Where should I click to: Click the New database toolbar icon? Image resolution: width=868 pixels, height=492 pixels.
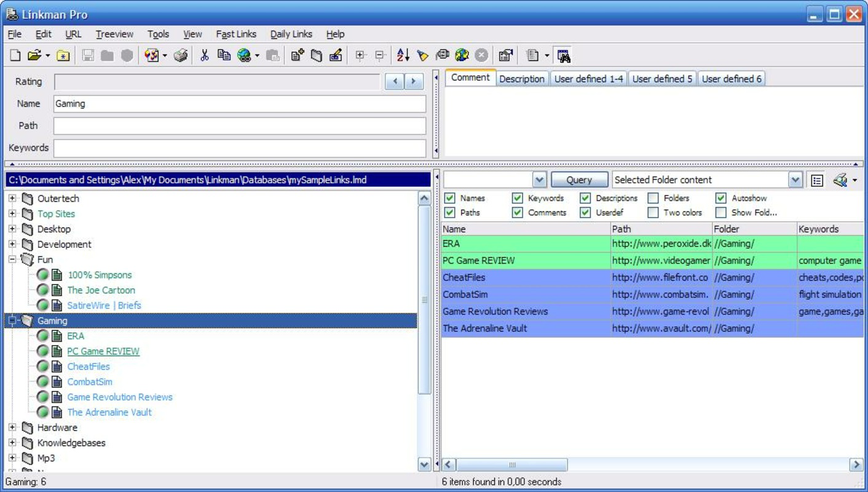(15, 55)
